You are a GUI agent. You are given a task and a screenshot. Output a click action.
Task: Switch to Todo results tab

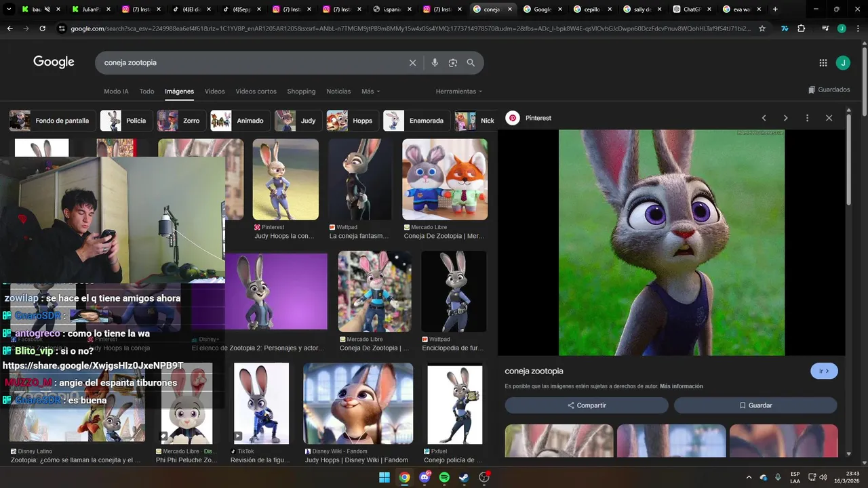tap(146, 91)
